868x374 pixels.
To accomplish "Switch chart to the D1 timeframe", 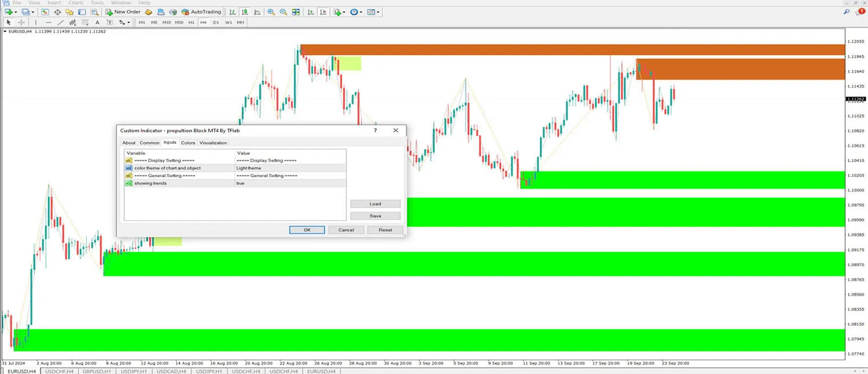I will click(x=216, y=22).
